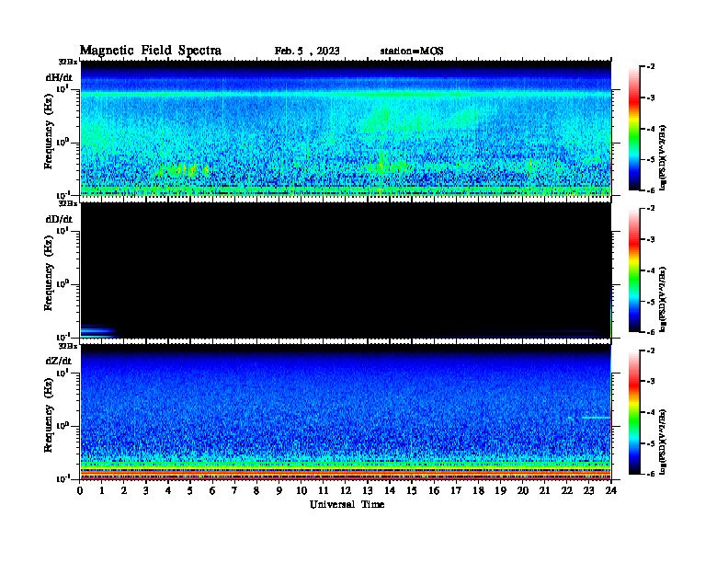The width and height of the screenshot is (728, 563).
Task: Click the dH/dt spectrogram plot
Action: [x=346, y=128]
